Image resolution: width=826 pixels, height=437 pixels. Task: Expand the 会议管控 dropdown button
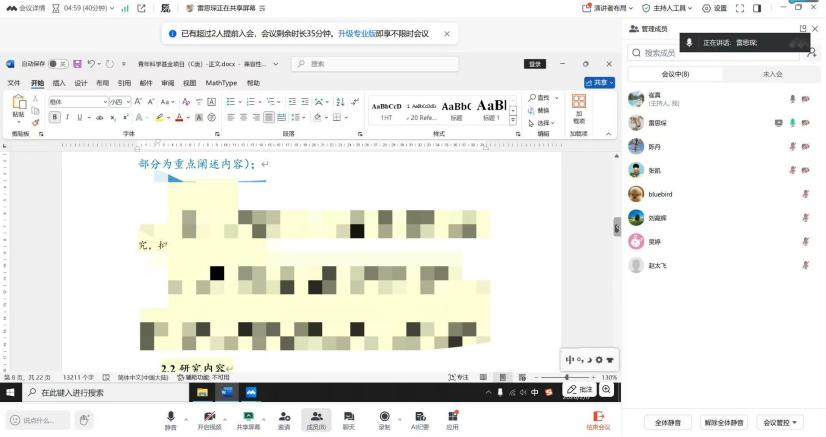pos(780,422)
